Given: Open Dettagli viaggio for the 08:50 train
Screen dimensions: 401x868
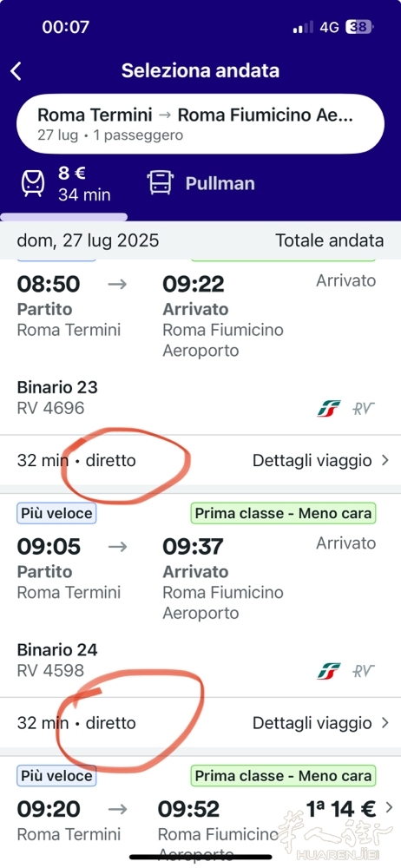Looking at the screenshot, I should coord(321,460).
